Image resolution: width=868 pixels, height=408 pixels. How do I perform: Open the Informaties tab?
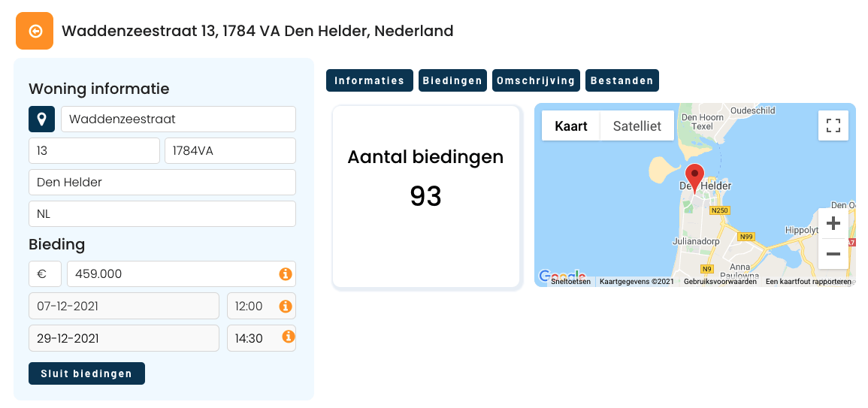click(369, 80)
